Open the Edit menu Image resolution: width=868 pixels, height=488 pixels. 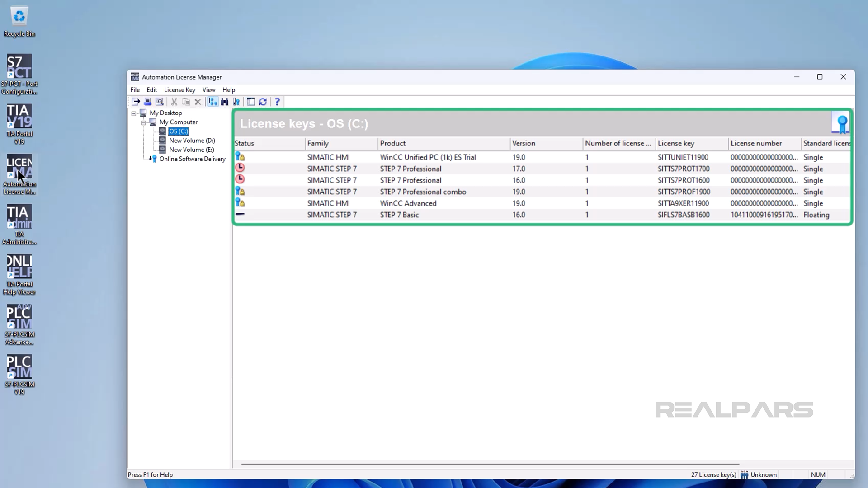pyautogui.click(x=151, y=90)
